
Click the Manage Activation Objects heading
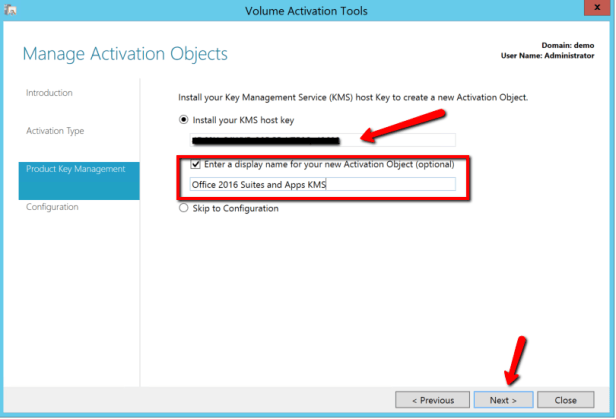pos(125,54)
